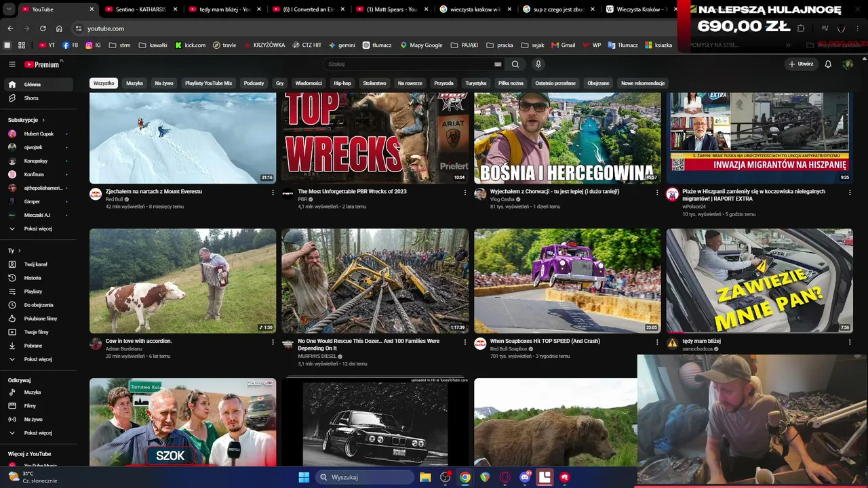Open options for Soapboxes Hit TOP SPEED video
The image size is (868, 488).
(x=657, y=342)
